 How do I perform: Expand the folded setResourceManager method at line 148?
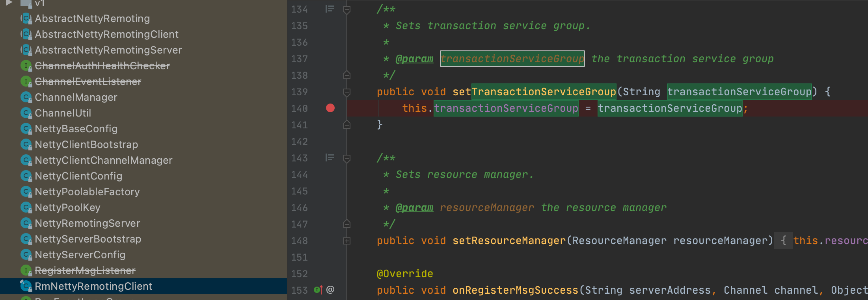pyautogui.click(x=347, y=241)
